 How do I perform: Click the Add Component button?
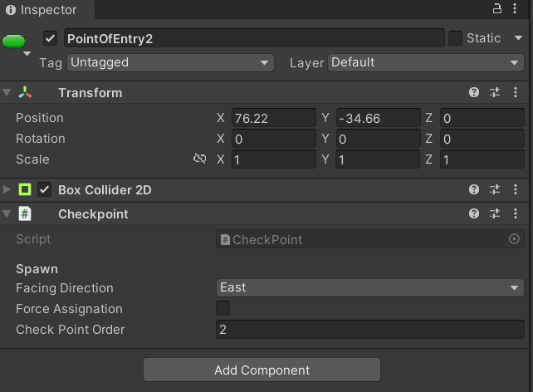tap(262, 370)
